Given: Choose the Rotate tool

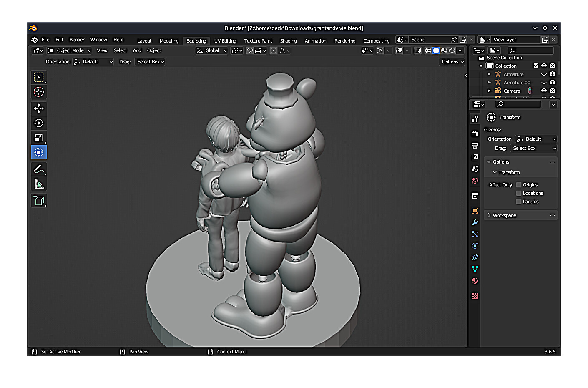Looking at the screenshot, I should tap(39, 123).
